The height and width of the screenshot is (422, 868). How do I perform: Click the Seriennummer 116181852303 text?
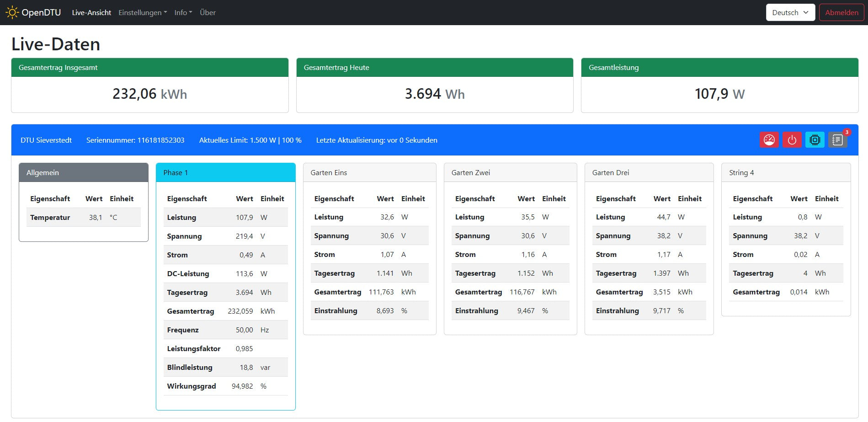tap(135, 140)
